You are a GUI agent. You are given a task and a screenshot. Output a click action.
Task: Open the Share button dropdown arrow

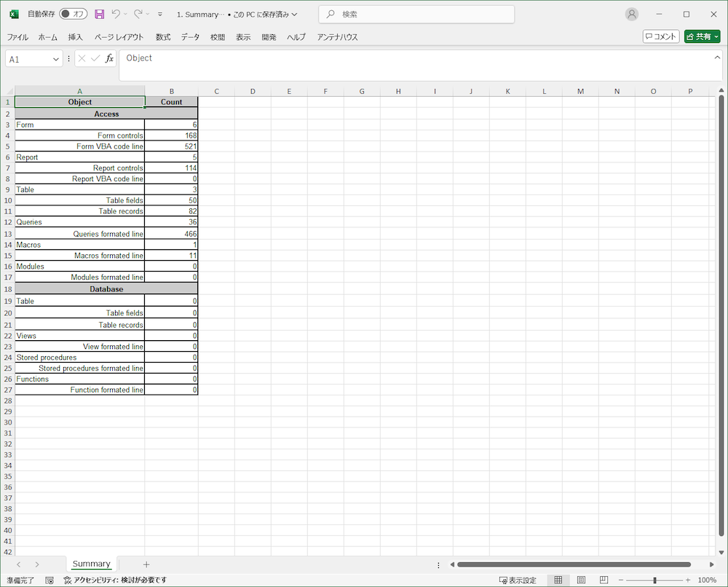point(716,36)
